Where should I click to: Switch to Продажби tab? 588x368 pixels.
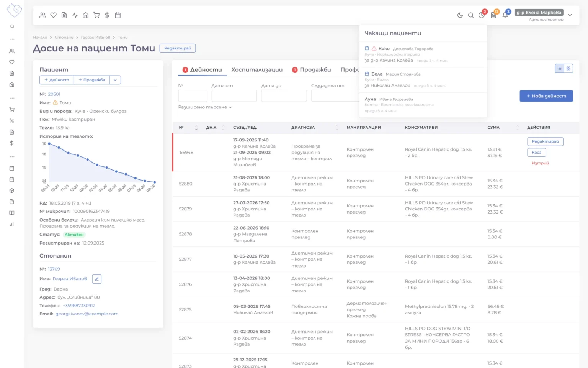pos(311,70)
